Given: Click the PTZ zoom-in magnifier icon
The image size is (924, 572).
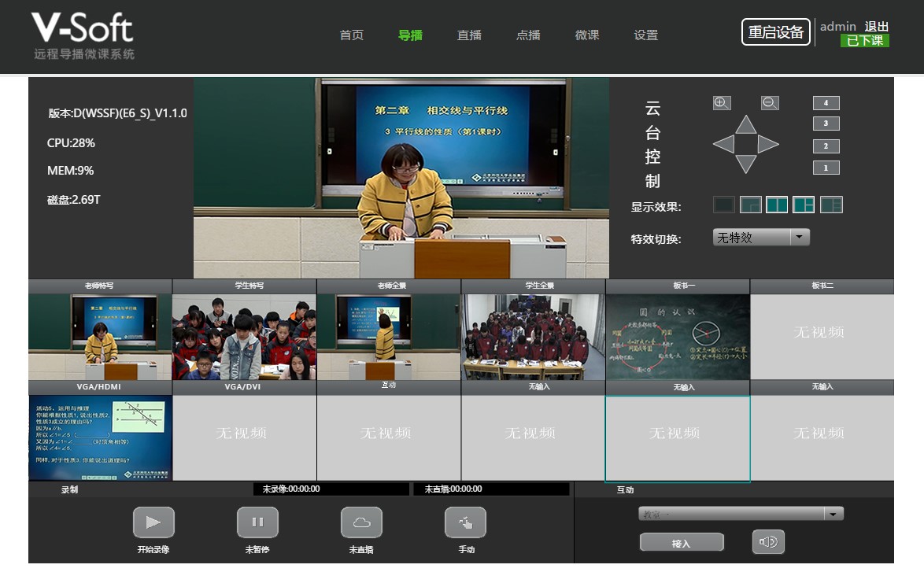Looking at the screenshot, I should [x=721, y=102].
